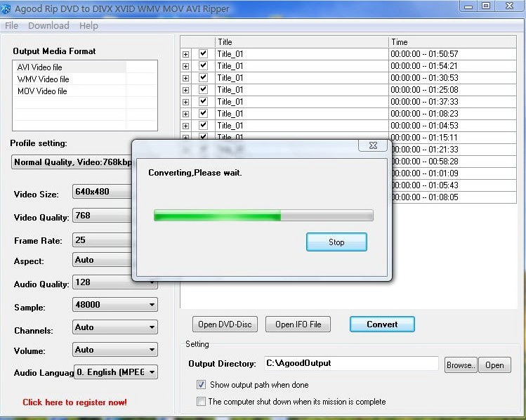
Task: Open the Video Size dropdown
Action: coord(102,192)
